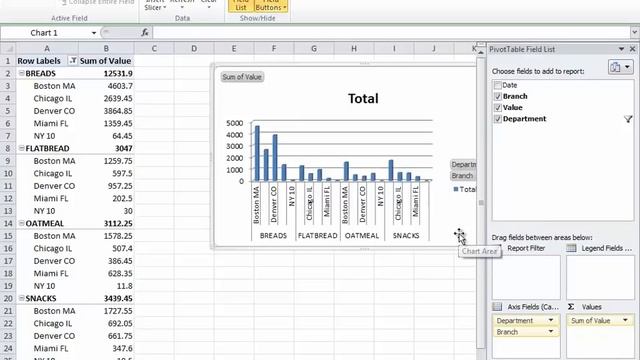This screenshot has width=640, height=360.
Task: Open the Name Box dropdown arrow
Action: click(94, 33)
